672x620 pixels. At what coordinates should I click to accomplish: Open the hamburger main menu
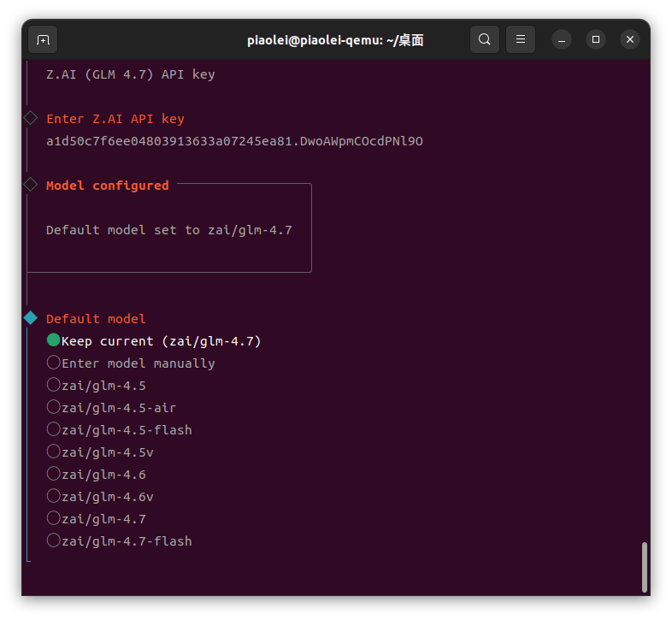(x=521, y=39)
